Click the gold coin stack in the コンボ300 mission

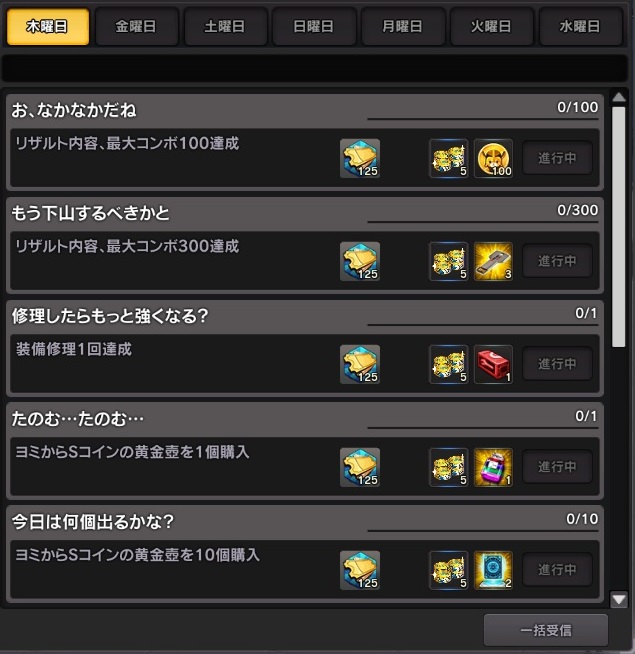pos(449,262)
